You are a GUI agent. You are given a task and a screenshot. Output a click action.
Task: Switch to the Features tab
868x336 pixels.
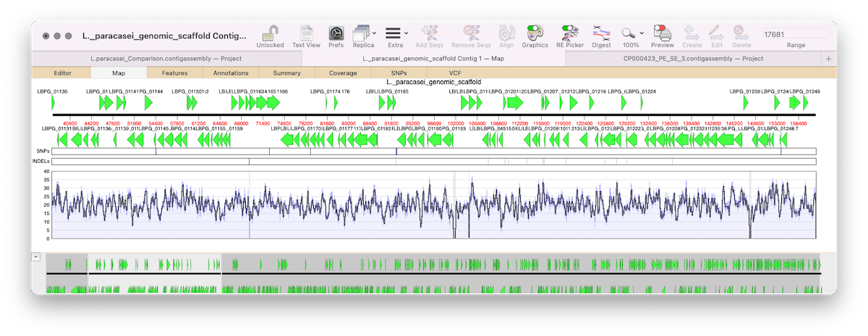click(174, 73)
